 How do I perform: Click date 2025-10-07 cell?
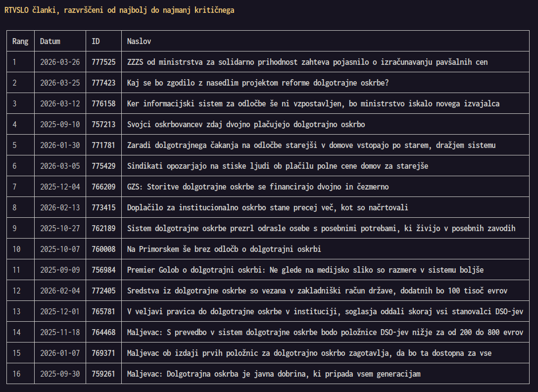pyautogui.click(x=60, y=249)
